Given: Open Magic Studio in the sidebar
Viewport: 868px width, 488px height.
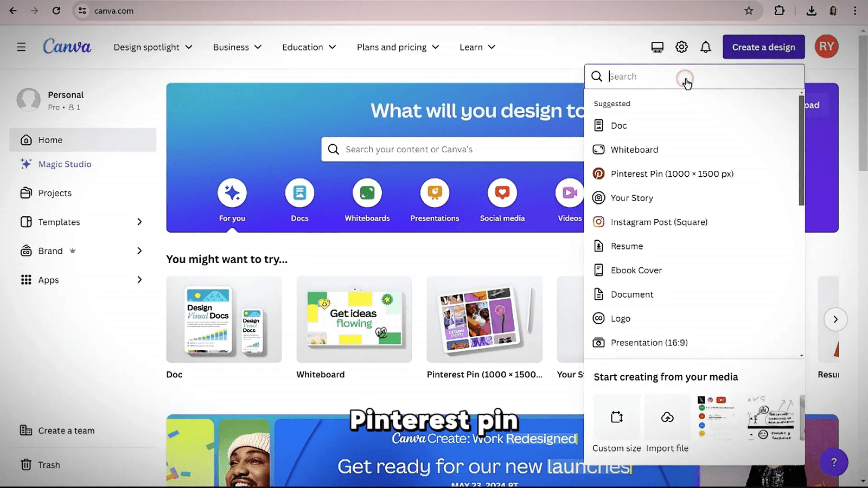Looking at the screenshot, I should 83,164.
